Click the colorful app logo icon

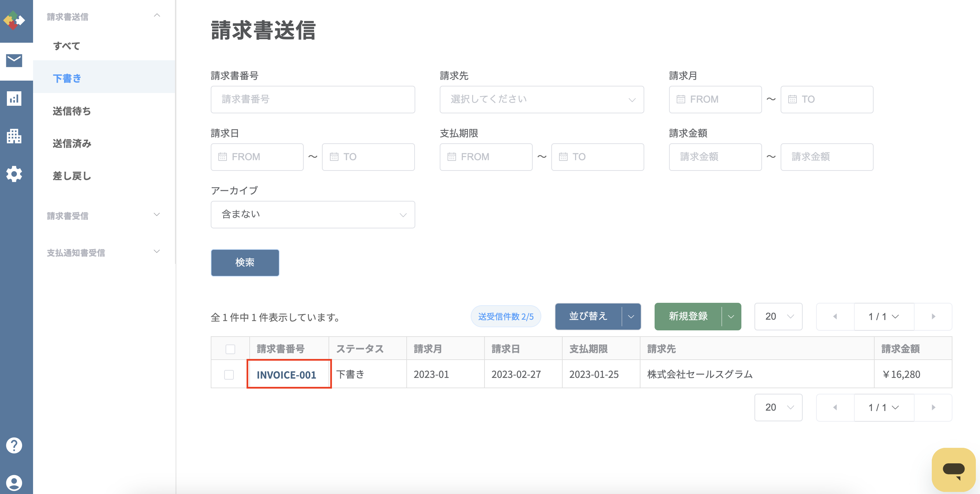pyautogui.click(x=14, y=21)
